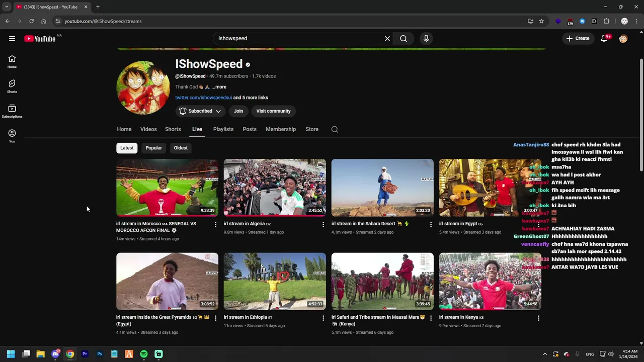Click the Create button
This screenshot has width=644, height=362.
[578, 38]
